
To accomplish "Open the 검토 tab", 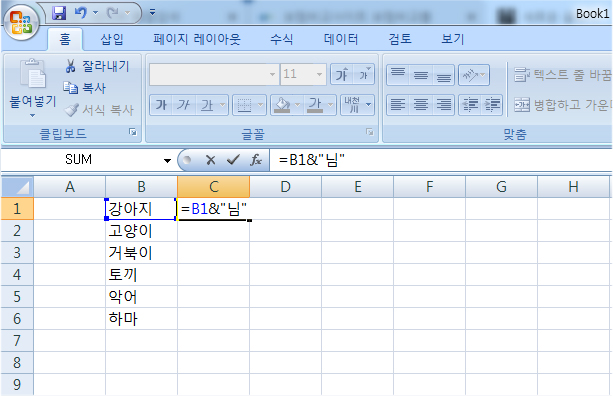I will point(400,39).
